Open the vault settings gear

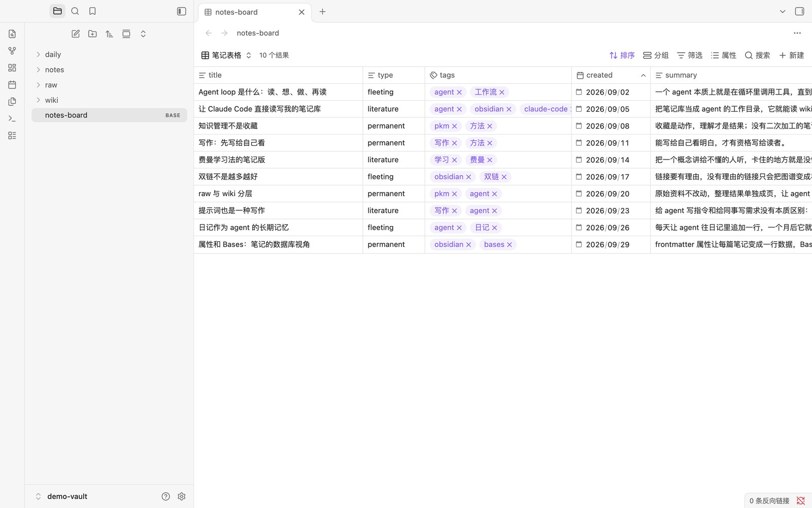click(x=182, y=496)
